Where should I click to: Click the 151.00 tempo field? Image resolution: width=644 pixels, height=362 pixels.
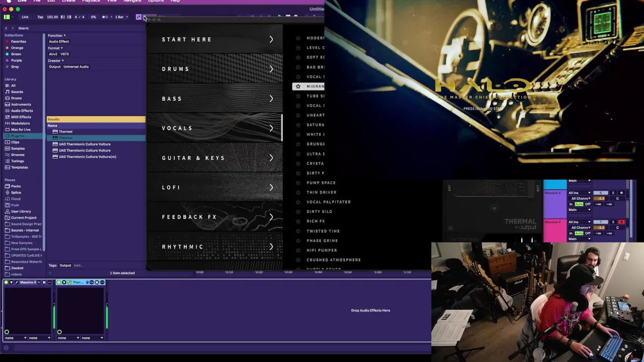coord(52,17)
